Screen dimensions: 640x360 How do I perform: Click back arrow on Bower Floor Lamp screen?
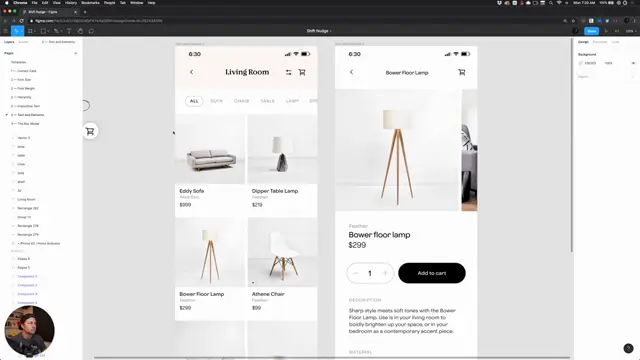coord(351,72)
